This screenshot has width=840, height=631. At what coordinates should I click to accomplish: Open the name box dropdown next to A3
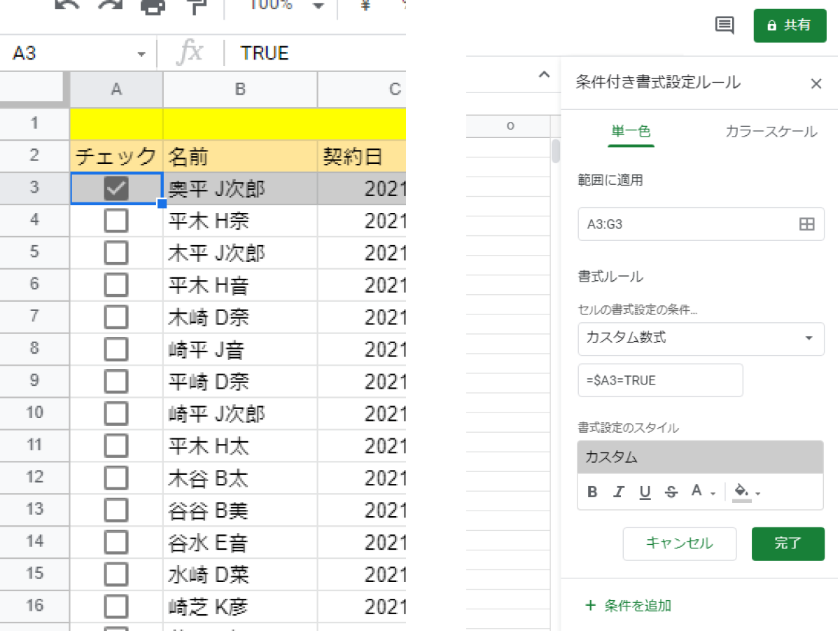[140, 53]
